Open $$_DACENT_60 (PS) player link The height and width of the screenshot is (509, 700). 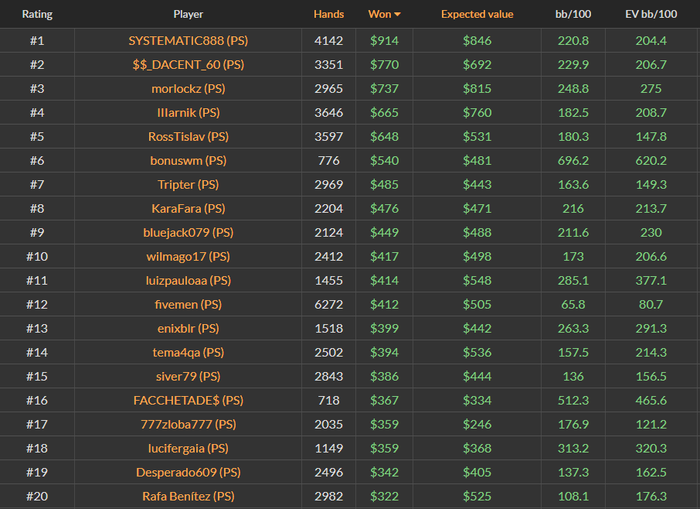click(x=188, y=65)
